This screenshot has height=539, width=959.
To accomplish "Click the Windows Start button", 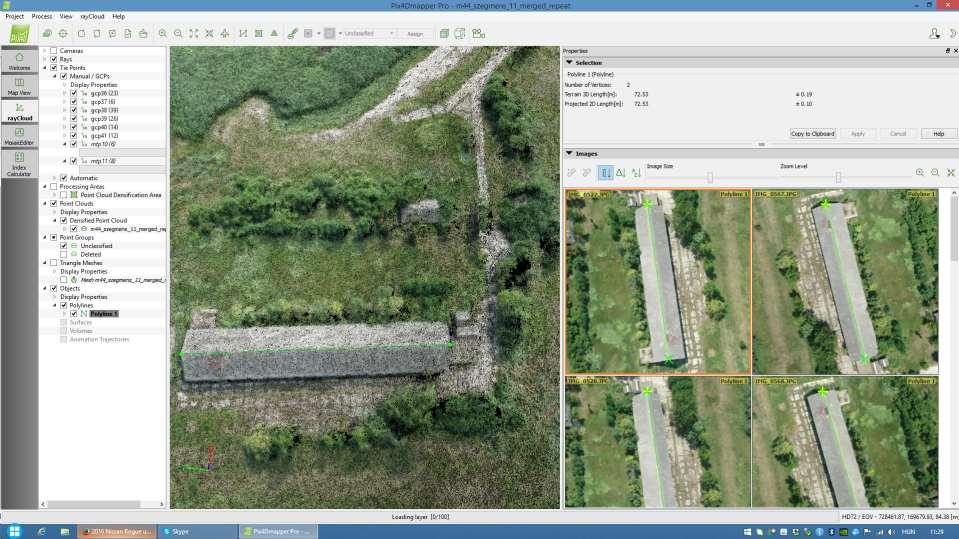I will (15, 532).
